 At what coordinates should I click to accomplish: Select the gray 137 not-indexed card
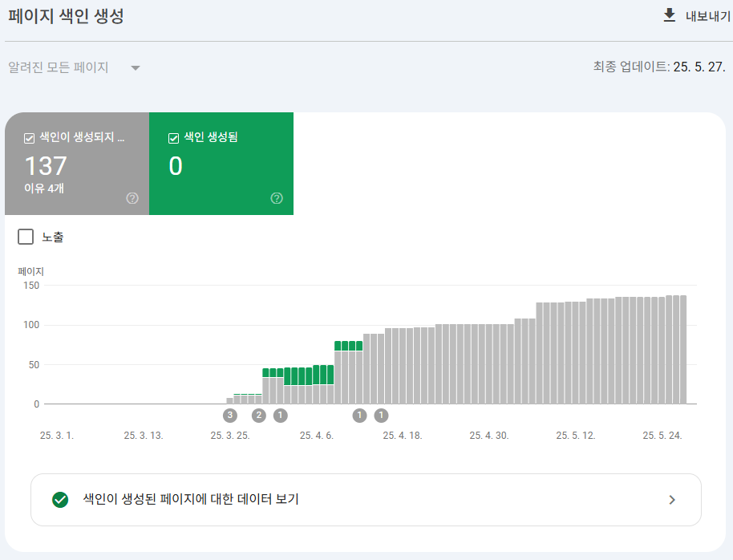point(77,164)
